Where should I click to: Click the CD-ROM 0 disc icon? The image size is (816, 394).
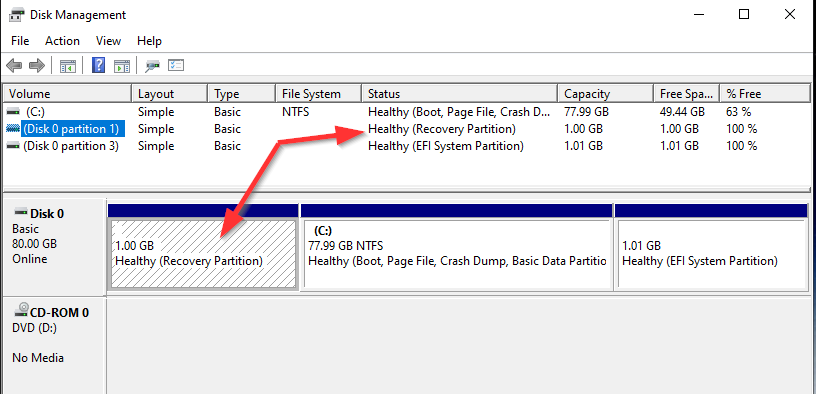pos(21,310)
